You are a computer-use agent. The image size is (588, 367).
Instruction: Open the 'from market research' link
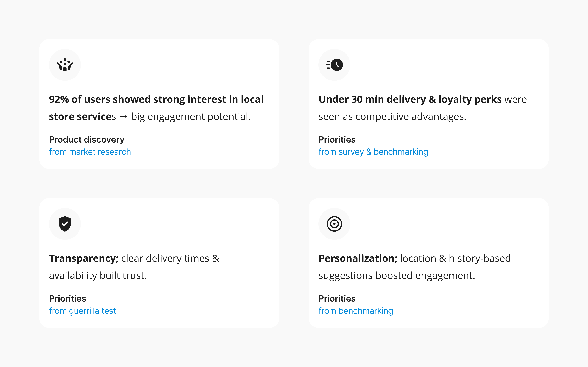click(90, 152)
